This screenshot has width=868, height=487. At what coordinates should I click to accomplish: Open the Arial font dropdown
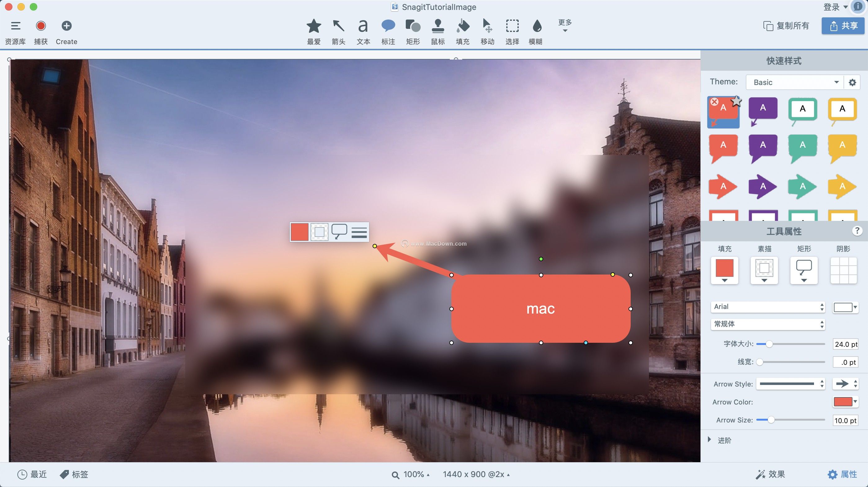[768, 307]
